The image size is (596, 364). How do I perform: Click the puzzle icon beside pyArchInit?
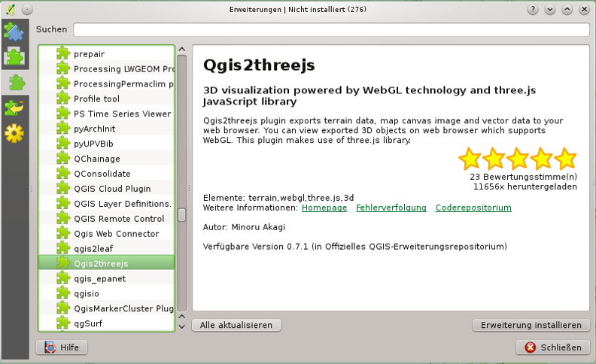63,129
